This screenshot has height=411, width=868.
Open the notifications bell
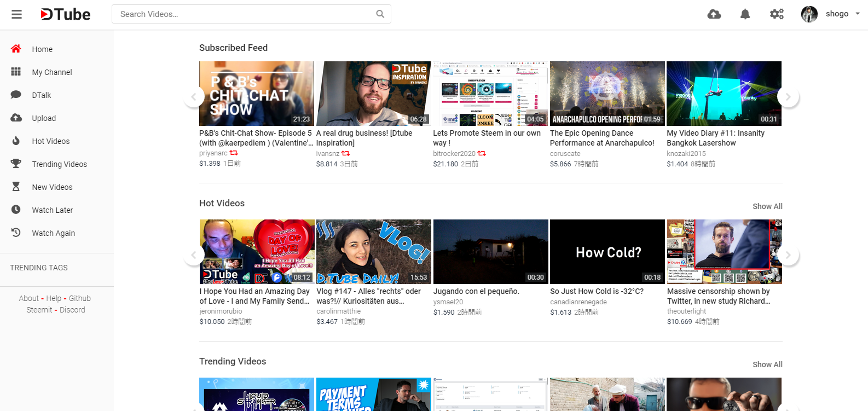pos(745,14)
